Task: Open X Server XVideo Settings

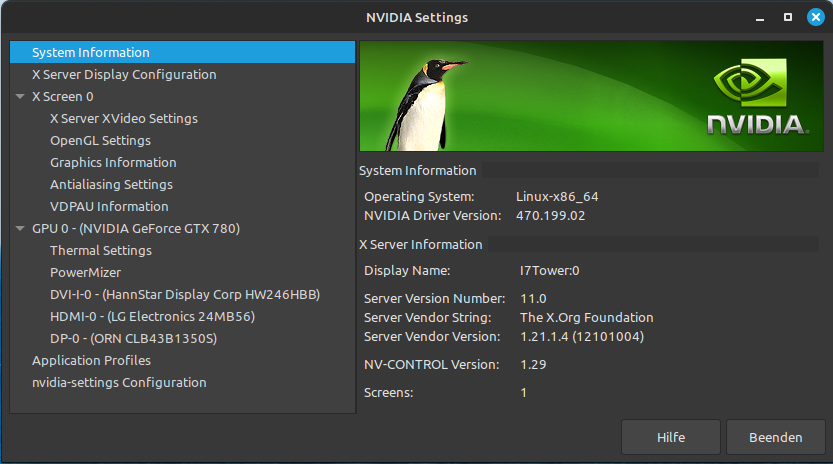Action: coord(124,119)
